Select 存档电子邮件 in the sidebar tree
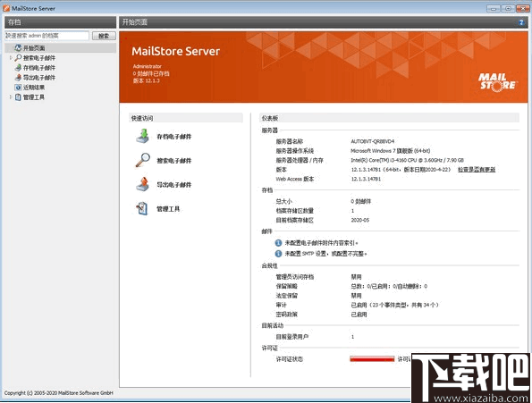 (39, 68)
